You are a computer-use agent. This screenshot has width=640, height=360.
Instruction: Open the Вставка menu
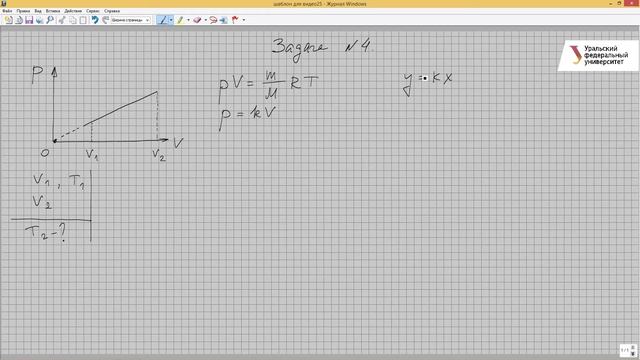coord(53,11)
